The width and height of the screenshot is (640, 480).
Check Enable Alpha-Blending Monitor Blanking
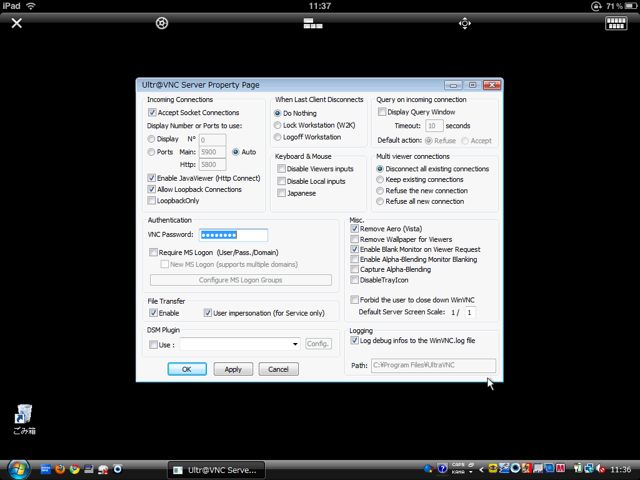pos(354,259)
